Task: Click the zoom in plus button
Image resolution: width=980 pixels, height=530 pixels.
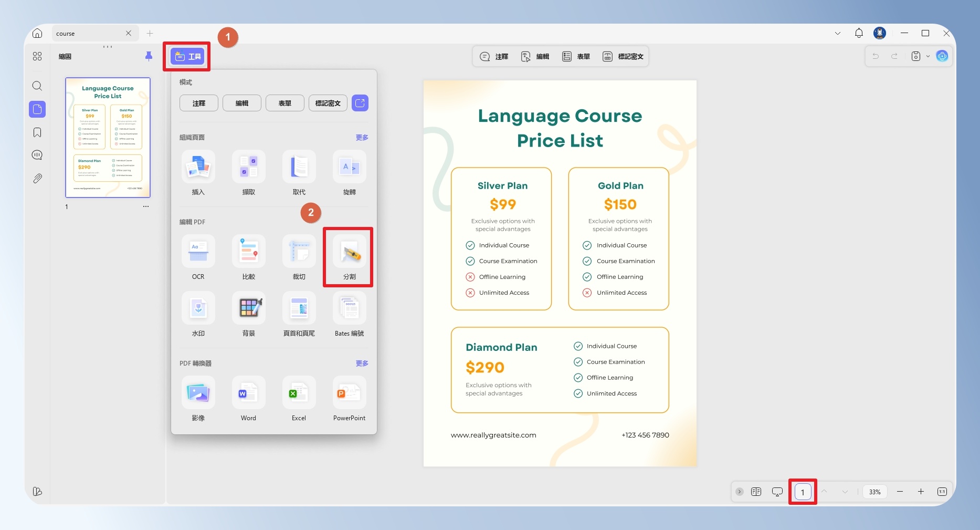Action: coord(921,492)
